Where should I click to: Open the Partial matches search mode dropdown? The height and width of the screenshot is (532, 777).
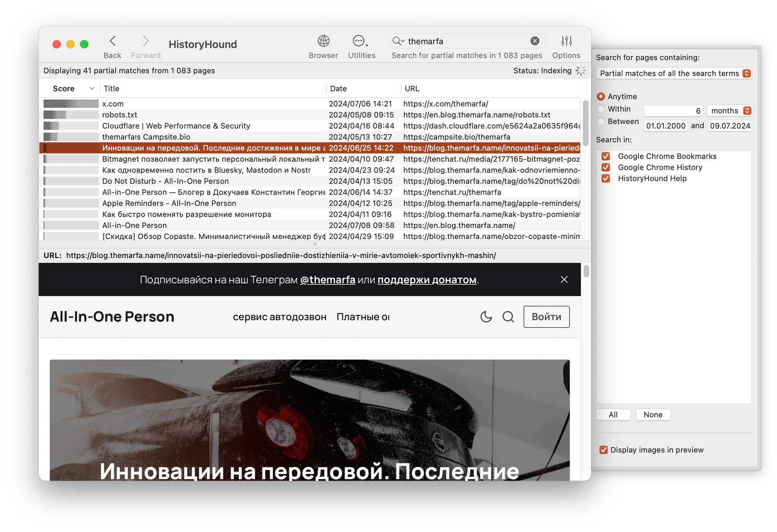point(674,73)
